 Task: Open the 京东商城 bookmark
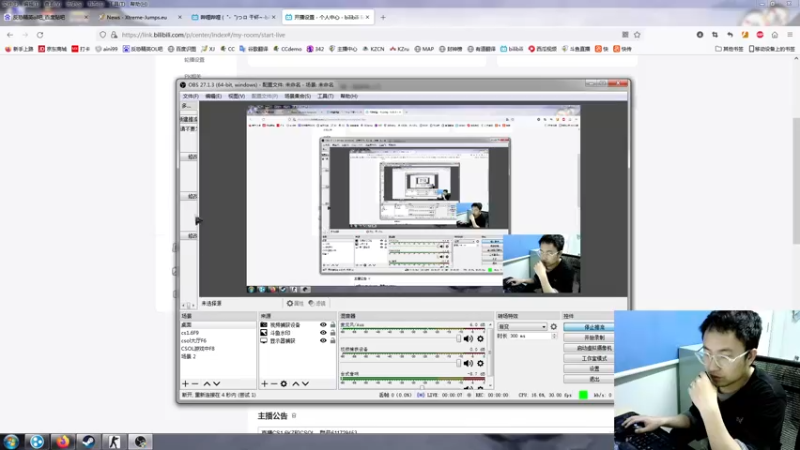(53, 49)
